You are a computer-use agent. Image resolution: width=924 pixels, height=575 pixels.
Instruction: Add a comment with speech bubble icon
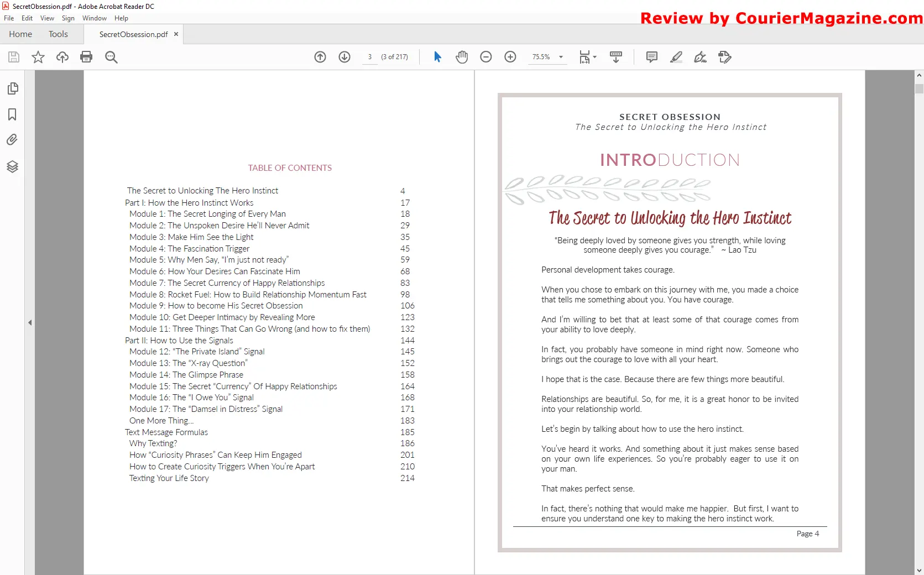click(x=652, y=57)
